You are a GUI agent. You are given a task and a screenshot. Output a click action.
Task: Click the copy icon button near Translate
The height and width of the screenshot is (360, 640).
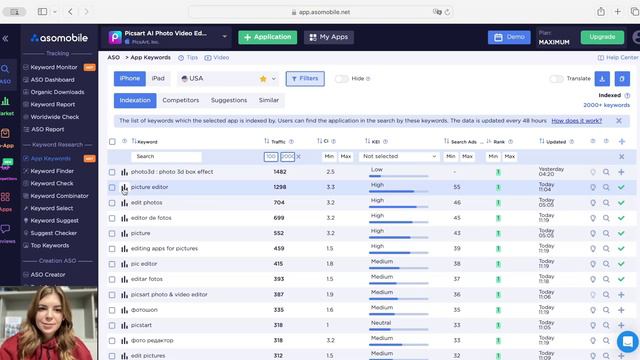[622, 79]
